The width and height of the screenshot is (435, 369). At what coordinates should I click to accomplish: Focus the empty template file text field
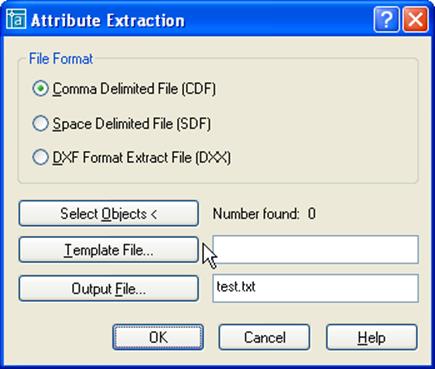[x=315, y=250]
